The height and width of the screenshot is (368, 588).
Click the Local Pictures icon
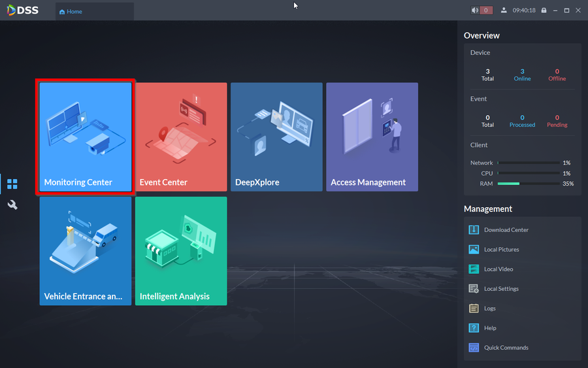pos(474,250)
